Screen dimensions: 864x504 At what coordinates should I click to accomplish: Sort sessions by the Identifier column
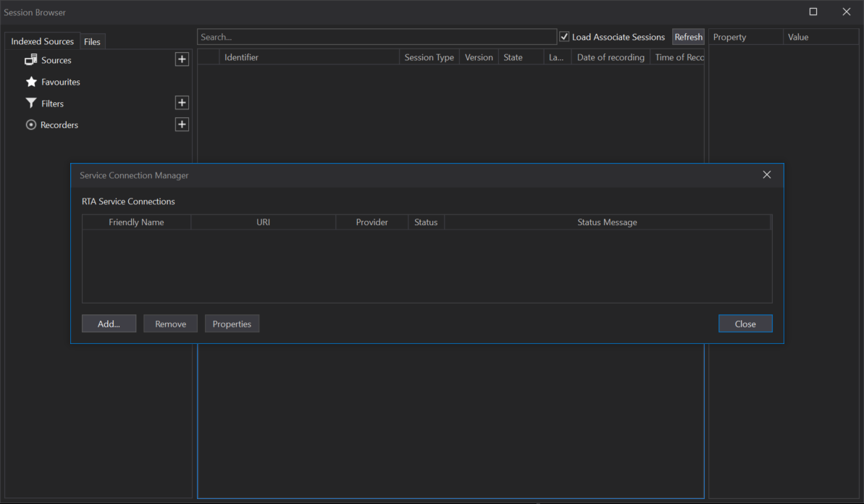(242, 56)
